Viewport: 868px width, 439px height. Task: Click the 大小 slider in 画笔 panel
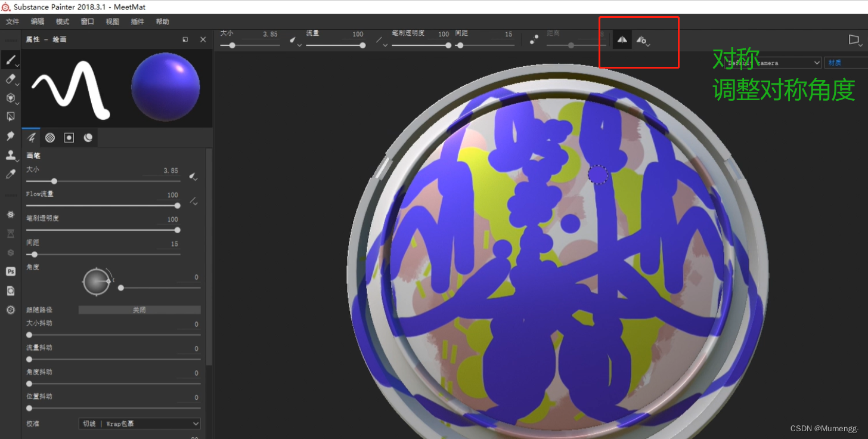coord(103,181)
